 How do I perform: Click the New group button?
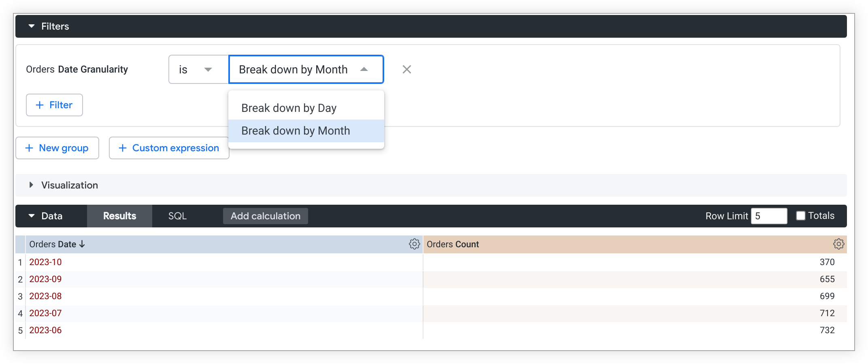[57, 148]
